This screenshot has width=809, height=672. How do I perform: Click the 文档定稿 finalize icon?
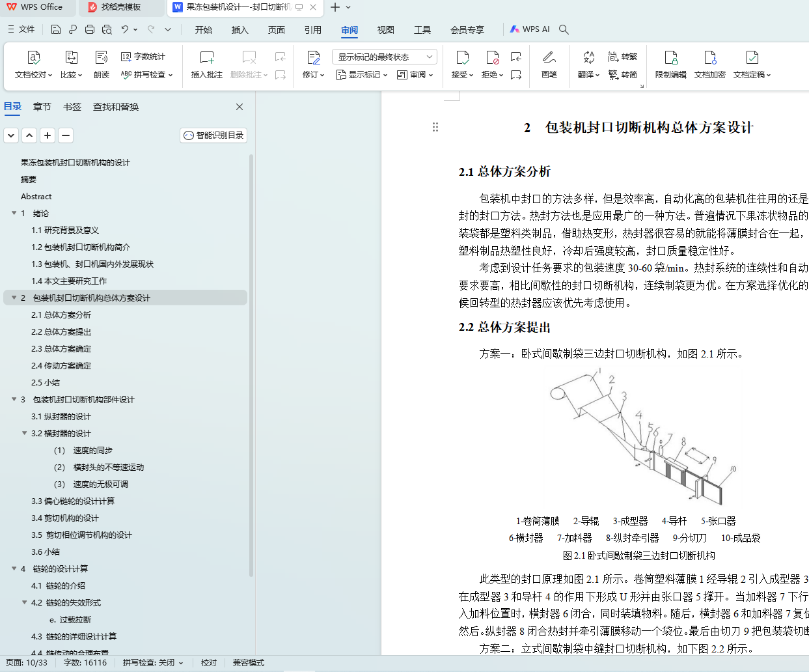(752, 57)
